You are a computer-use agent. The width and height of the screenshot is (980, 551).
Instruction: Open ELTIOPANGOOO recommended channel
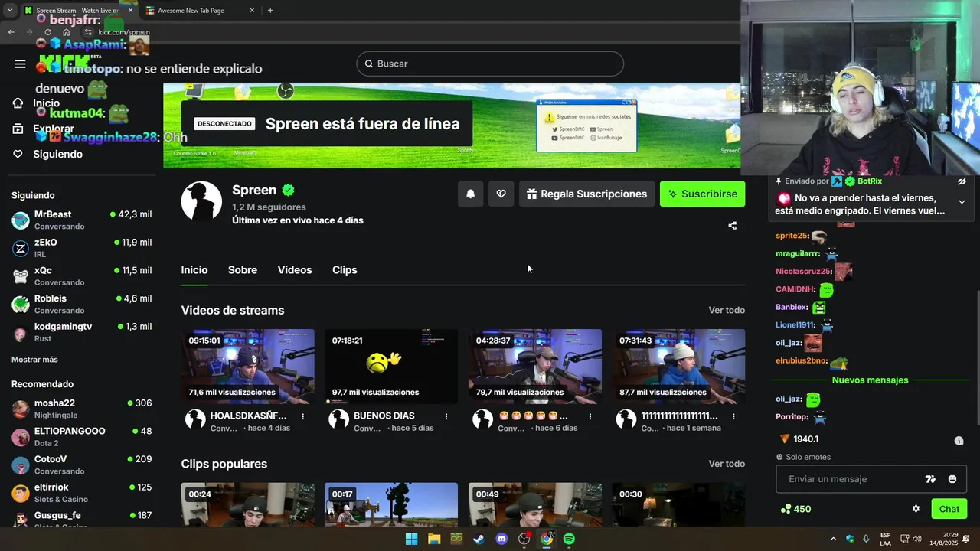click(81, 437)
